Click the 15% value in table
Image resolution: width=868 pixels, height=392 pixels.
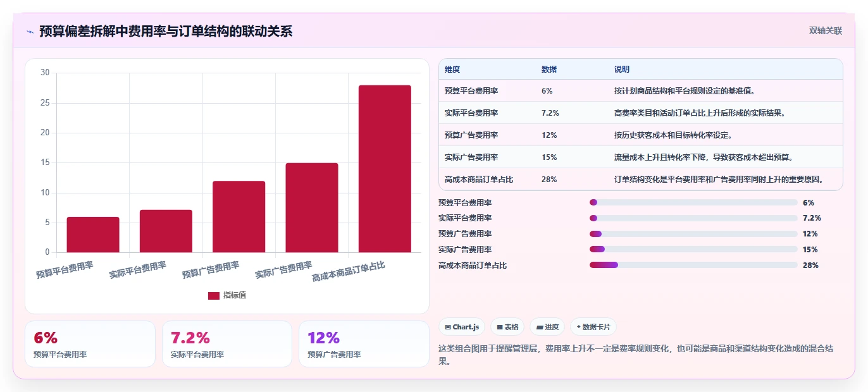pyautogui.click(x=549, y=157)
